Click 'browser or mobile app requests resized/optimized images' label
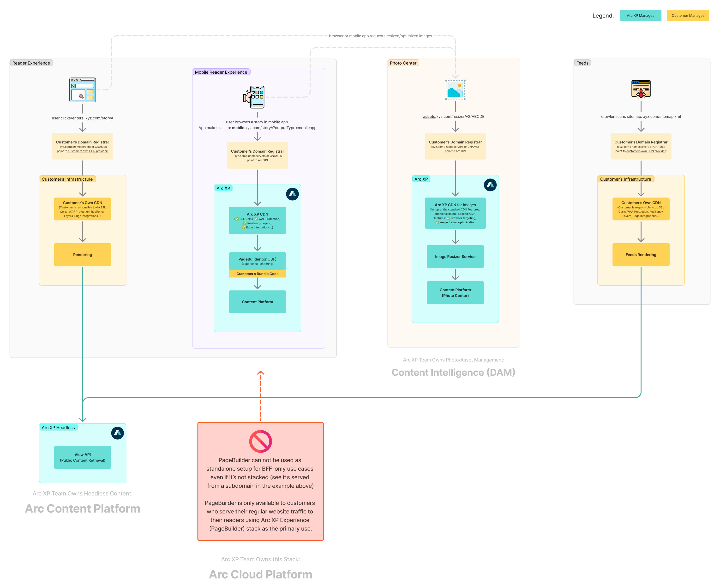 [380, 36]
